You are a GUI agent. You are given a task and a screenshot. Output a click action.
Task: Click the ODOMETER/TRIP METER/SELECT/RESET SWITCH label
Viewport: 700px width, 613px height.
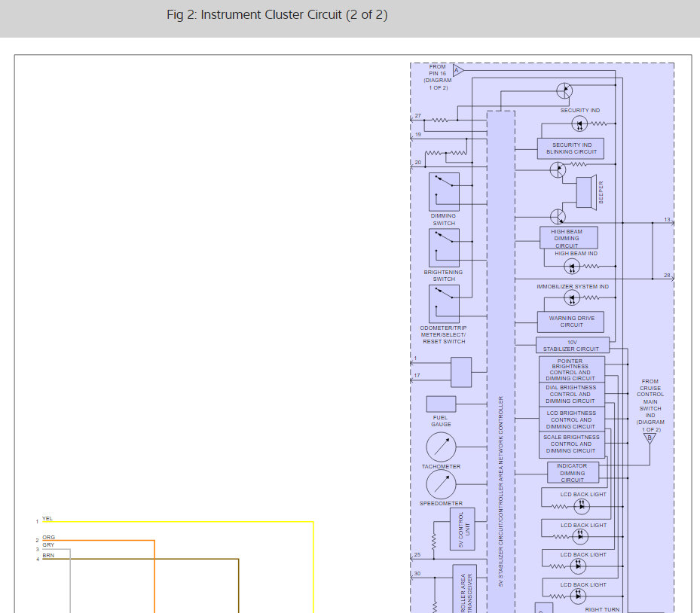click(443, 334)
